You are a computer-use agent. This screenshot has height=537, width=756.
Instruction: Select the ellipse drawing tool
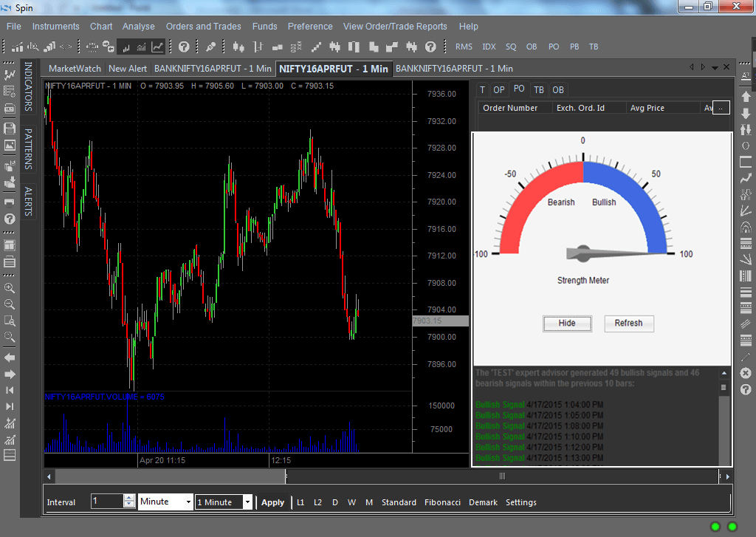[746, 146]
